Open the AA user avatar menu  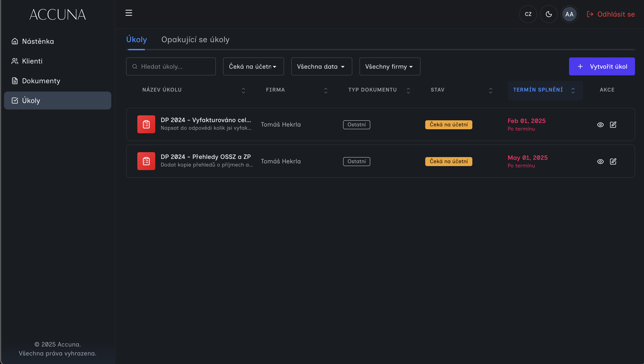click(x=569, y=14)
